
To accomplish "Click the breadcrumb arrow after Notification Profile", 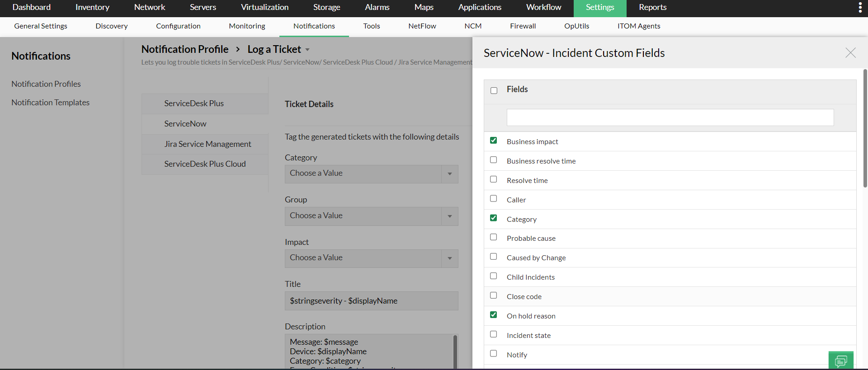I will tap(238, 49).
